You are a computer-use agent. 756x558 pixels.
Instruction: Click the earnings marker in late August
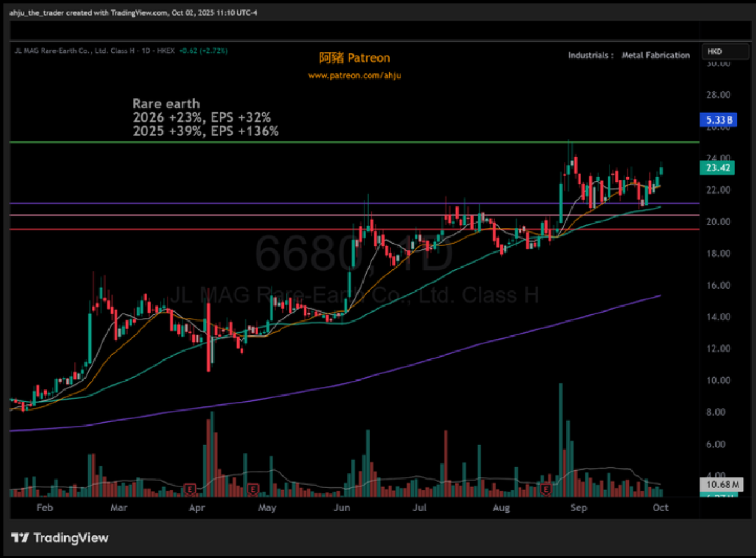(x=546, y=490)
